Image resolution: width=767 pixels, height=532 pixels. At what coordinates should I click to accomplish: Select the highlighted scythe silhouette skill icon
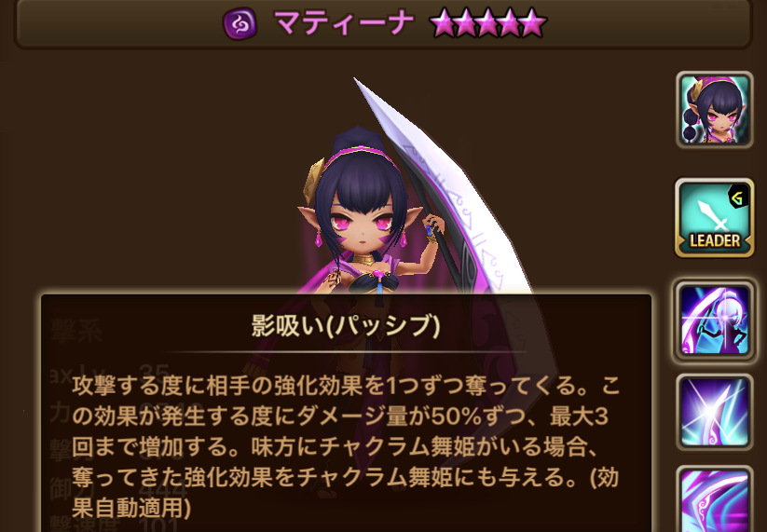714,321
